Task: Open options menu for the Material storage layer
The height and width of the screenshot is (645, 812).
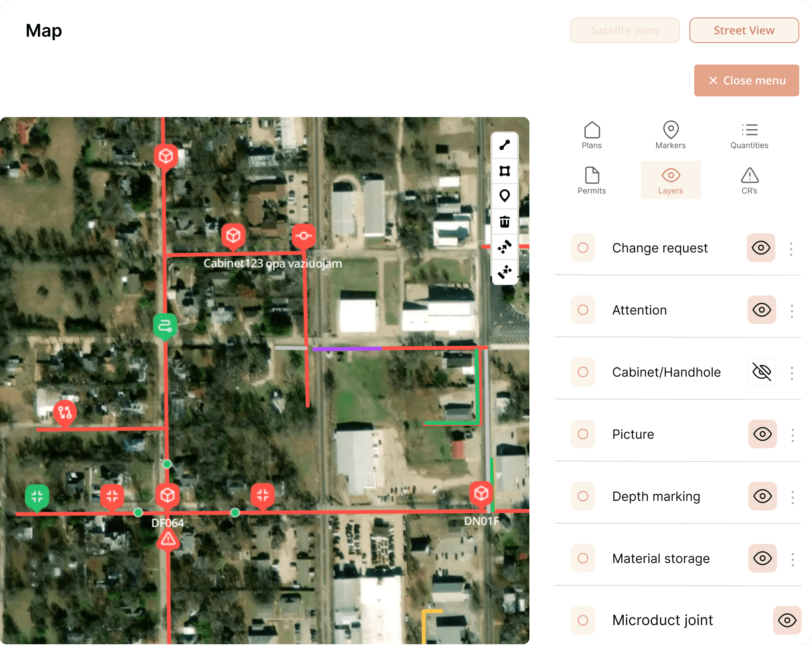Action: (792, 558)
